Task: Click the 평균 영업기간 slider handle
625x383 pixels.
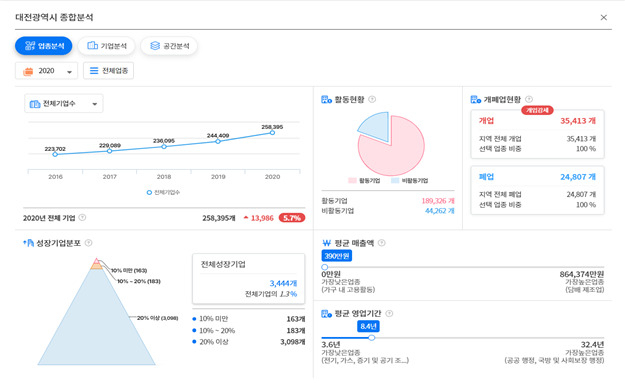Action: coord(371,338)
